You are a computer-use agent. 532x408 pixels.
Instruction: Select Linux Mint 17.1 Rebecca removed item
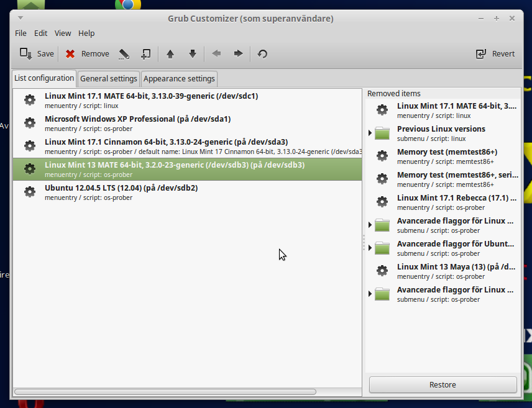click(443, 202)
